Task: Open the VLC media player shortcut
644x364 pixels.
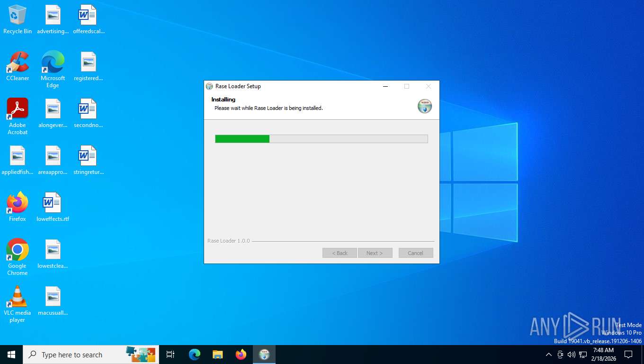Action: 18,304
